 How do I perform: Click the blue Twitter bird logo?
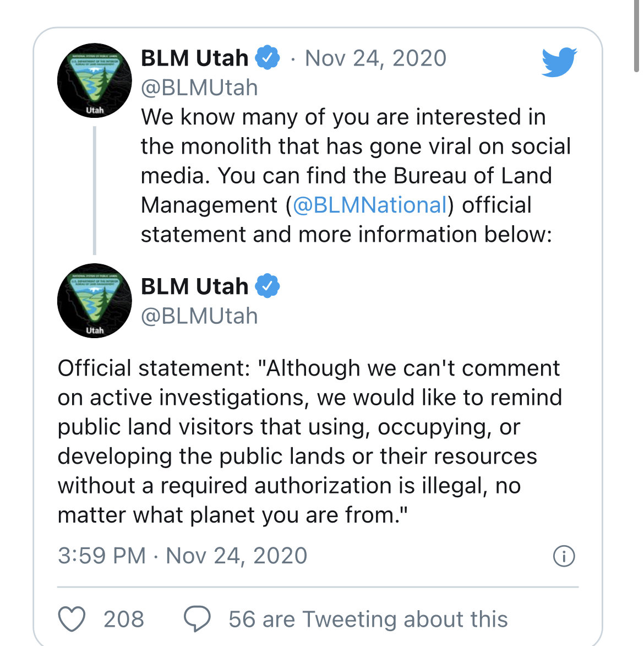tap(559, 62)
